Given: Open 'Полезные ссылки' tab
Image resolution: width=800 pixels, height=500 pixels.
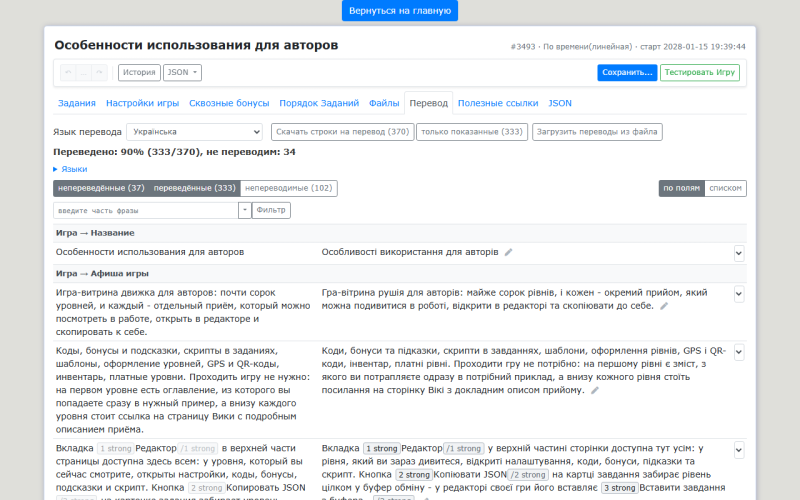Looking at the screenshot, I should [498, 103].
